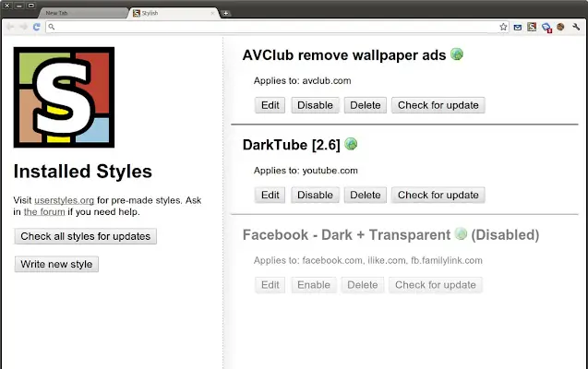
Task: Switch to the New Tab tab
Action: [82, 13]
